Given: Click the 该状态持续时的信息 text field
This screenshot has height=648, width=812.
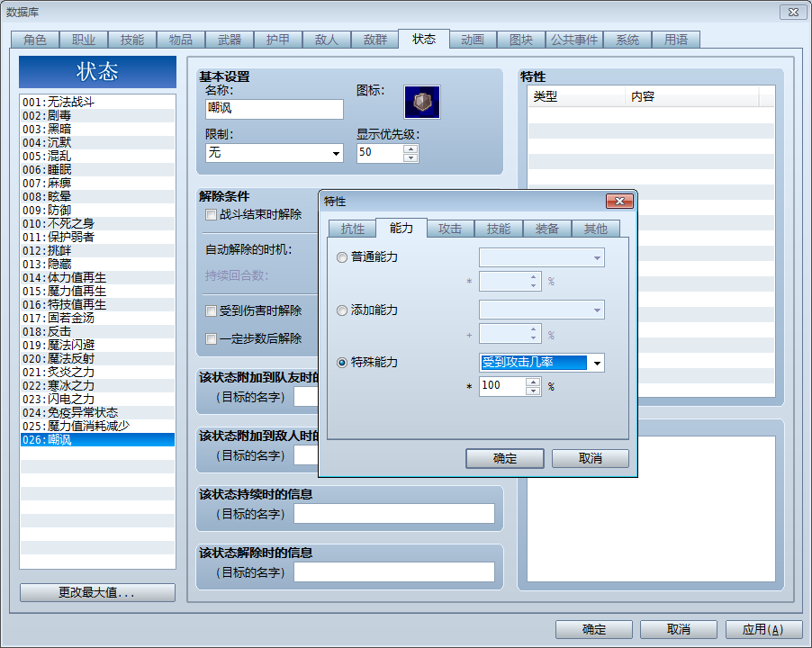Looking at the screenshot, I should click(394, 514).
